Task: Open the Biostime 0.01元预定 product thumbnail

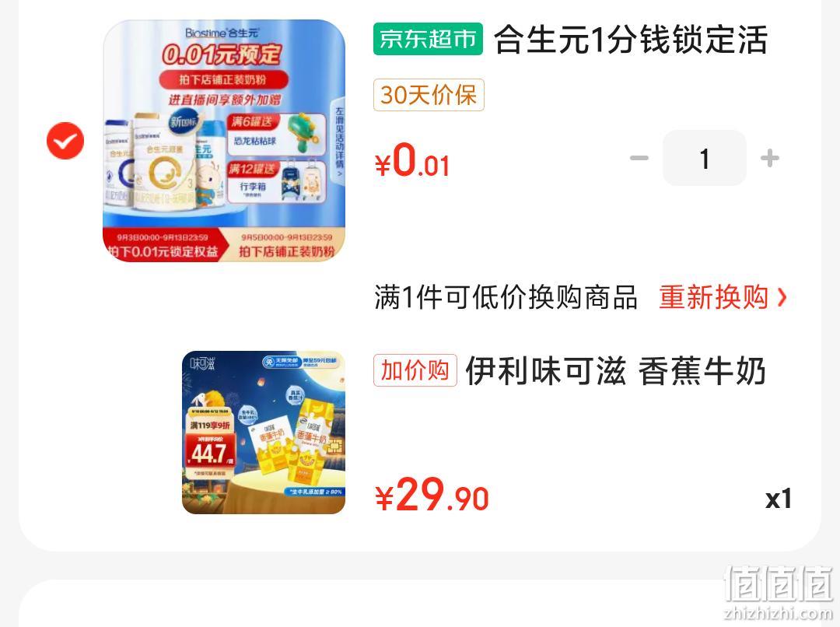Action: tap(224, 141)
